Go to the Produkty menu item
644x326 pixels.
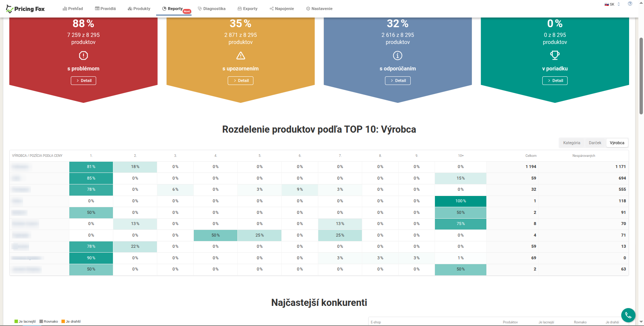139,9
